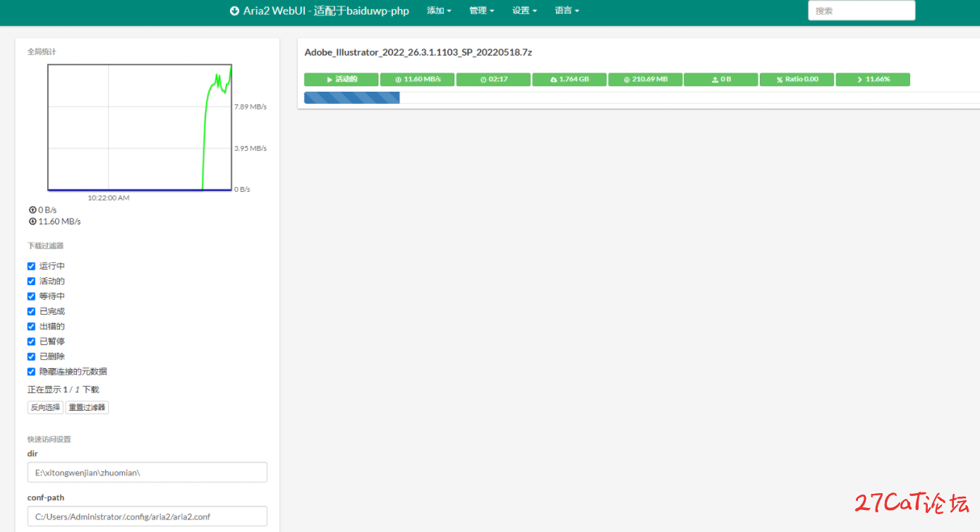Click the 1.764 GB total size badge

pyautogui.click(x=569, y=79)
